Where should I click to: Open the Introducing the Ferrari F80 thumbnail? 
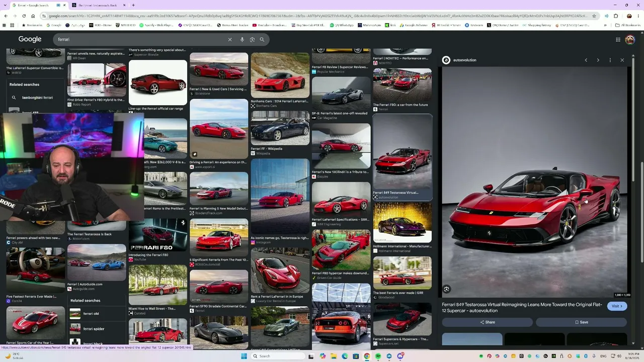(157, 235)
